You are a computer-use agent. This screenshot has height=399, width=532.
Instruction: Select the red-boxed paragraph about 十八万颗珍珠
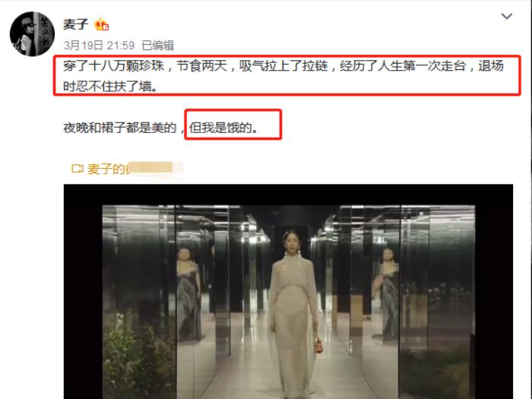[287, 75]
